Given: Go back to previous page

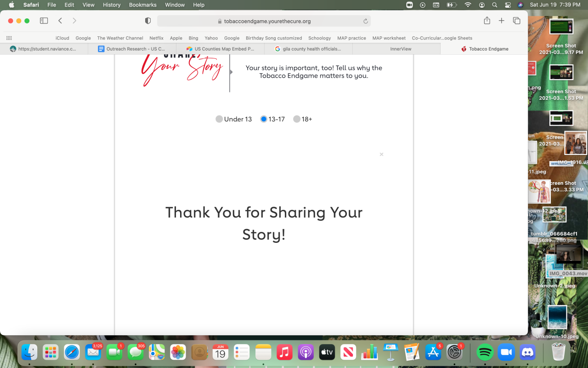Looking at the screenshot, I should pos(60,21).
